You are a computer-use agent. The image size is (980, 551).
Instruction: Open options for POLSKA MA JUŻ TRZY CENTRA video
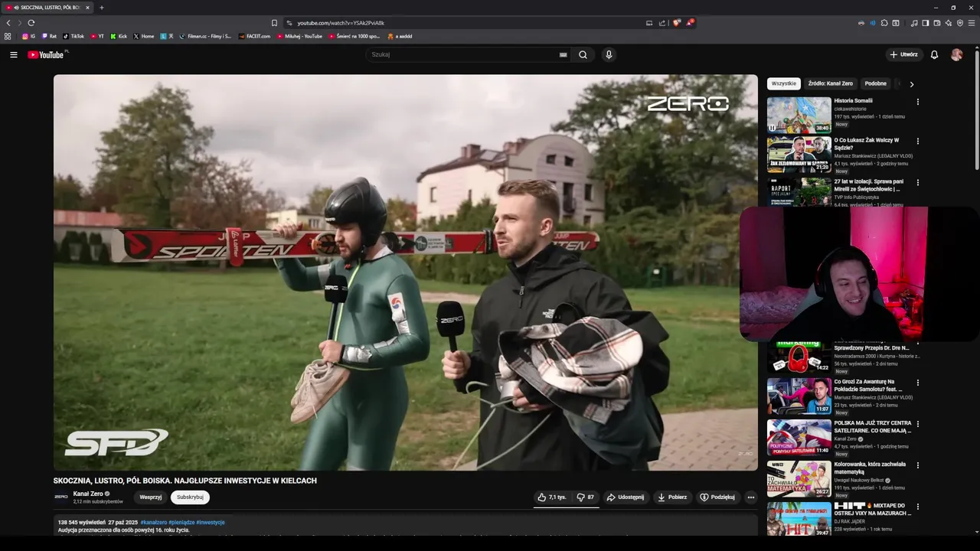tap(917, 424)
